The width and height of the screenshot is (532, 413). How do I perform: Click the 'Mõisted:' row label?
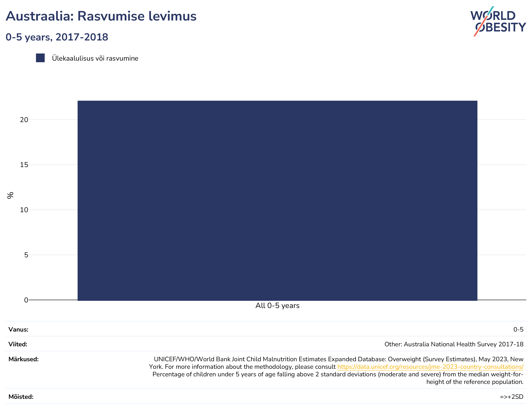[x=21, y=397]
